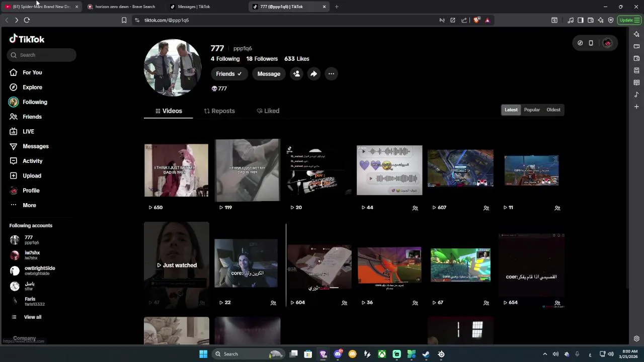Image resolution: width=644 pixels, height=362 pixels.
Task: Switch to the Reposts tab
Action: click(219, 111)
